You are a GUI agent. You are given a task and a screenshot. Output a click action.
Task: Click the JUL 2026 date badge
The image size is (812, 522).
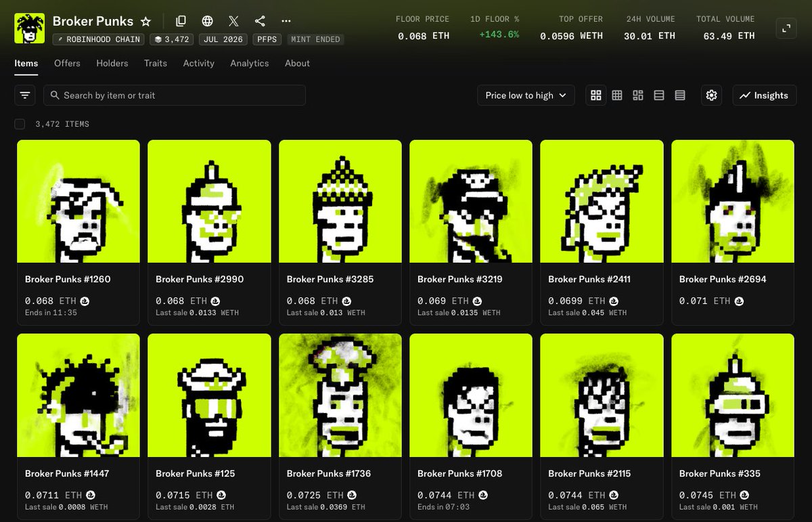[223, 39]
